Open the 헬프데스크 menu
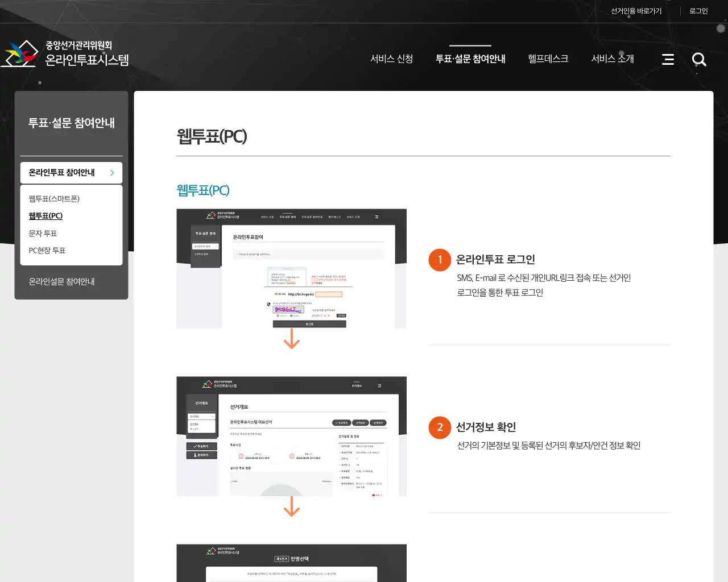Image resolution: width=728 pixels, height=582 pixels. 548,59
